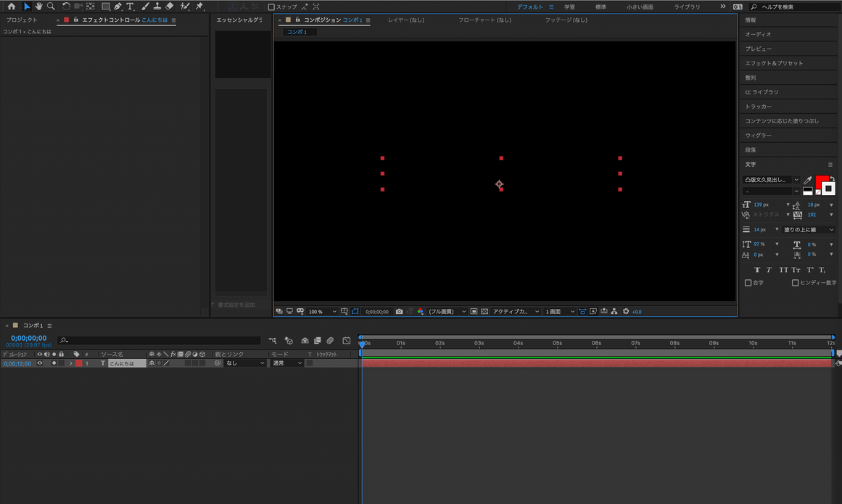Select the Hand tool
Viewport: 842px width, 504px height.
(38, 7)
